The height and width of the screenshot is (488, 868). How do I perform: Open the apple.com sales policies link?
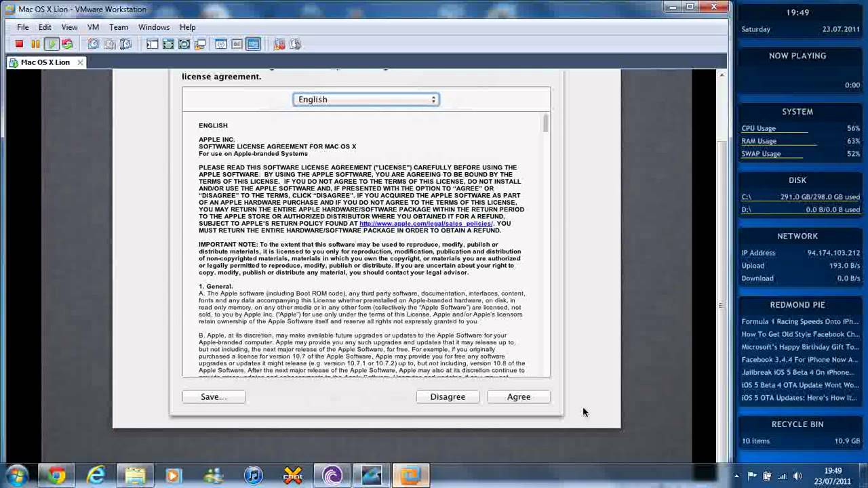pos(426,223)
